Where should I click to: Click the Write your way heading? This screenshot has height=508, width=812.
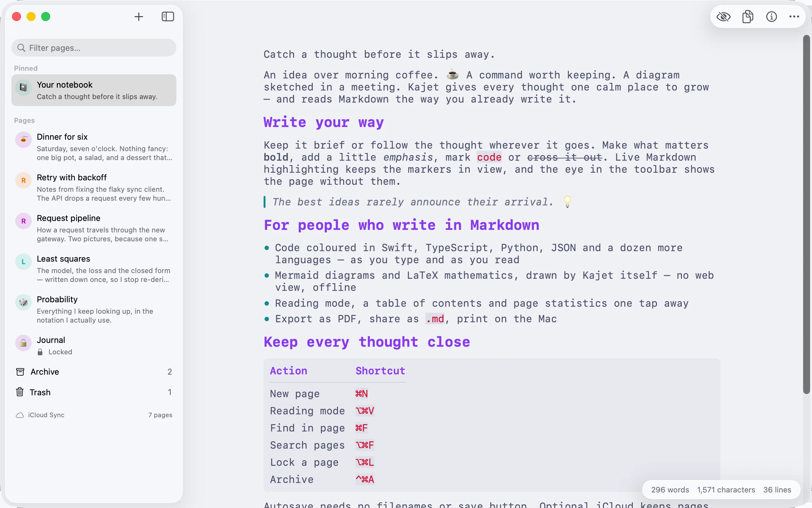click(x=324, y=122)
